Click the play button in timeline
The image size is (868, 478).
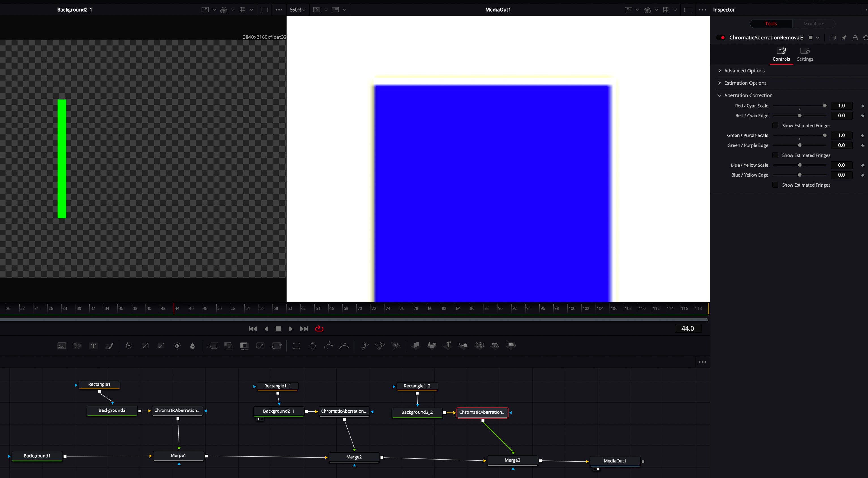[x=290, y=329]
